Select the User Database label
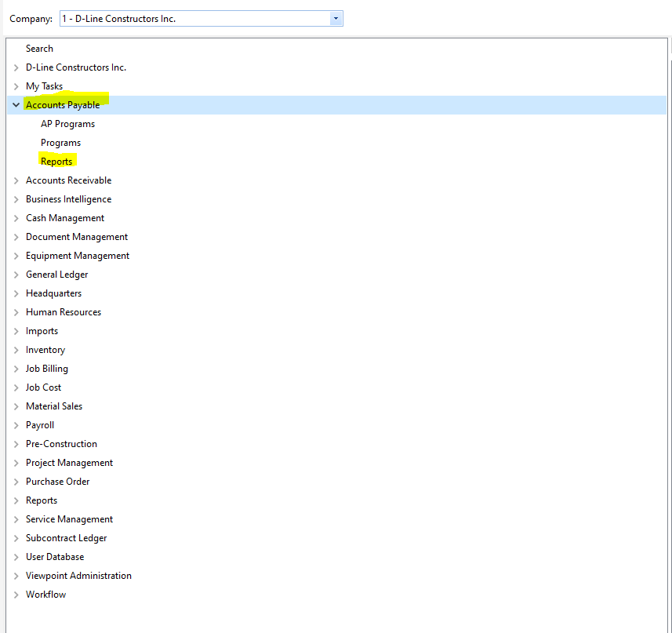 pyautogui.click(x=55, y=558)
